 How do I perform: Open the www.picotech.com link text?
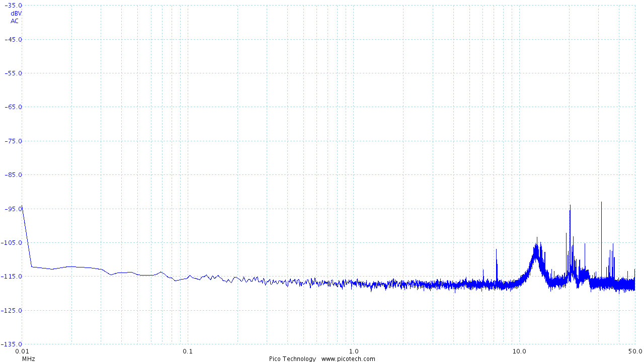pos(348,359)
